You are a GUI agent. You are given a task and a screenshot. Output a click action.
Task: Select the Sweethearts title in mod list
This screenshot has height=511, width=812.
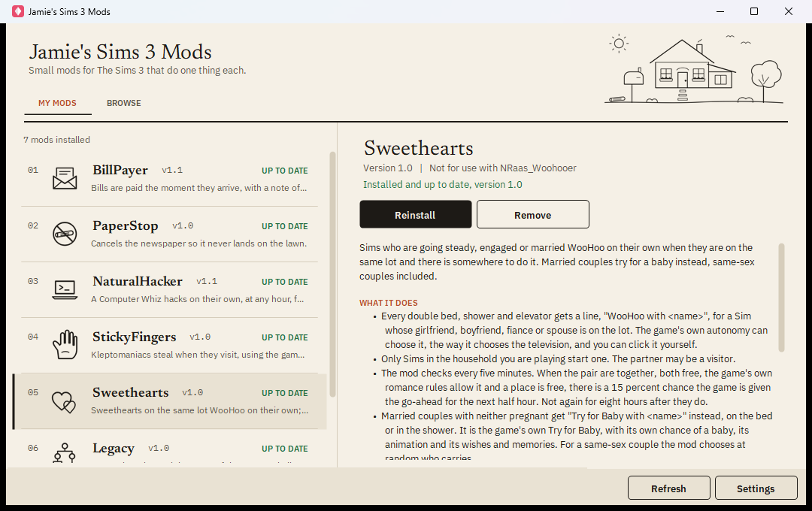[x=131, y=392]
